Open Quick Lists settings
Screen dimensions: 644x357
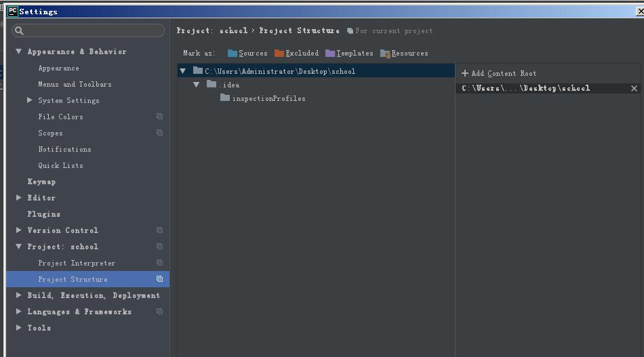pyautogui.click(x=61, y=165)
